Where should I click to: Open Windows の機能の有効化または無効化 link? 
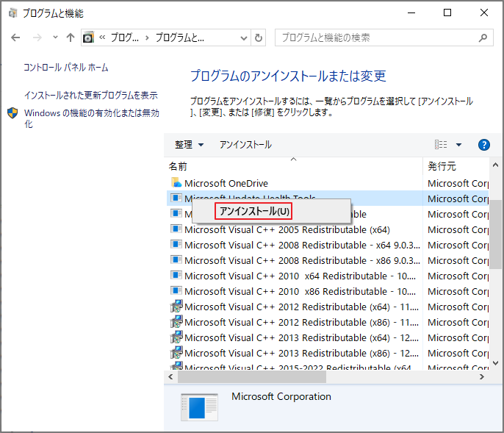(92, 118)
